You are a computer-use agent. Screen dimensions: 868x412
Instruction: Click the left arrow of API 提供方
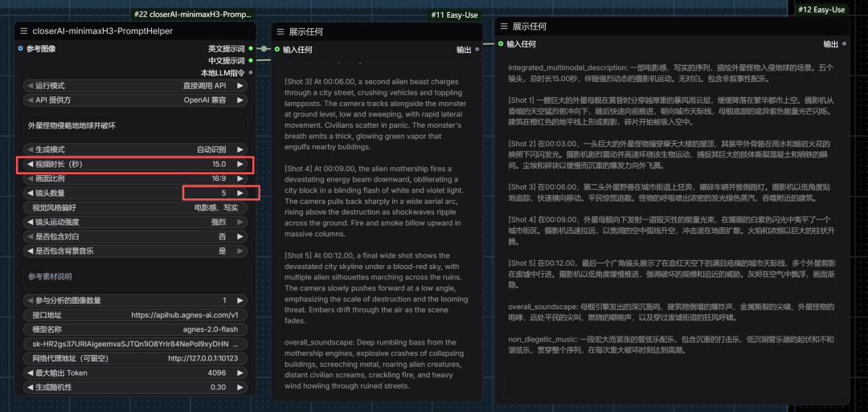(31, 100)
